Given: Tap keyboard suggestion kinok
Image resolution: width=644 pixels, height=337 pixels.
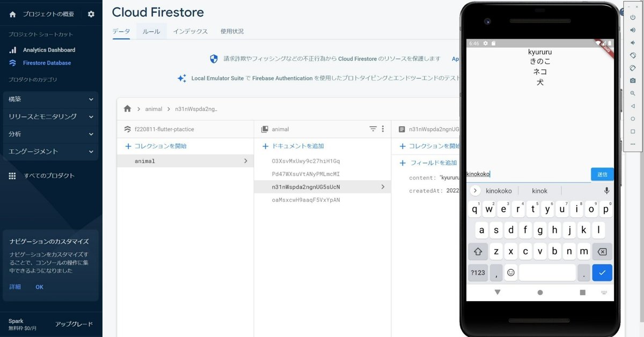Looking at the screenshot, I should point(540,191).
